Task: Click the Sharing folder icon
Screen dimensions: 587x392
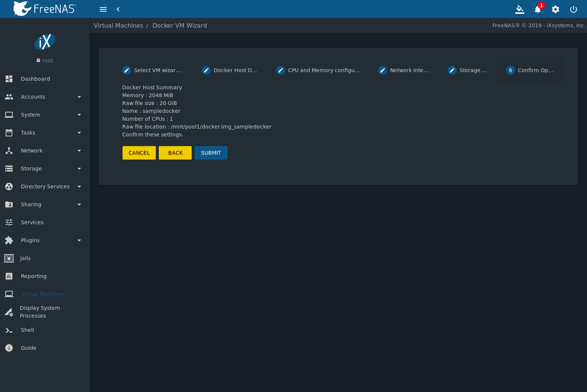Action: [x=9, y=204]
